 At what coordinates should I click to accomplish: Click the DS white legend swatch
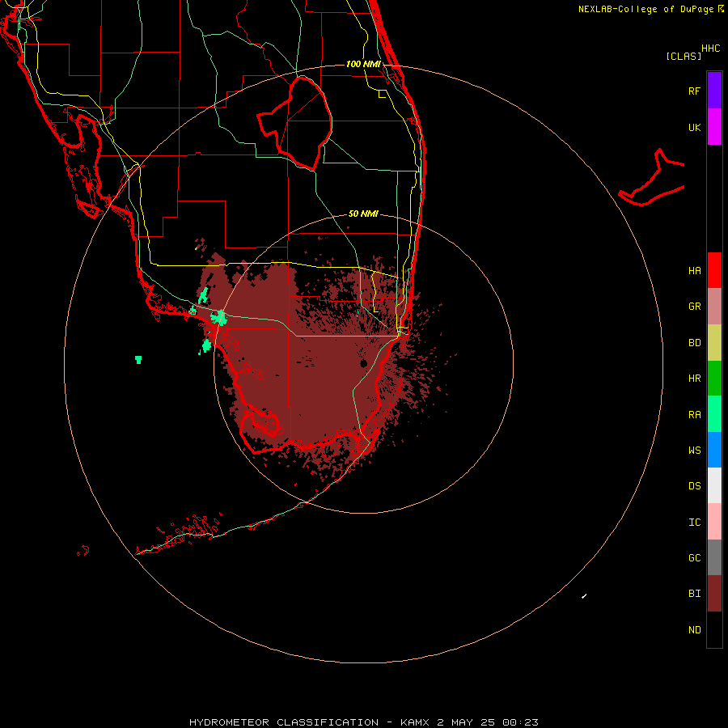(714, 485)
